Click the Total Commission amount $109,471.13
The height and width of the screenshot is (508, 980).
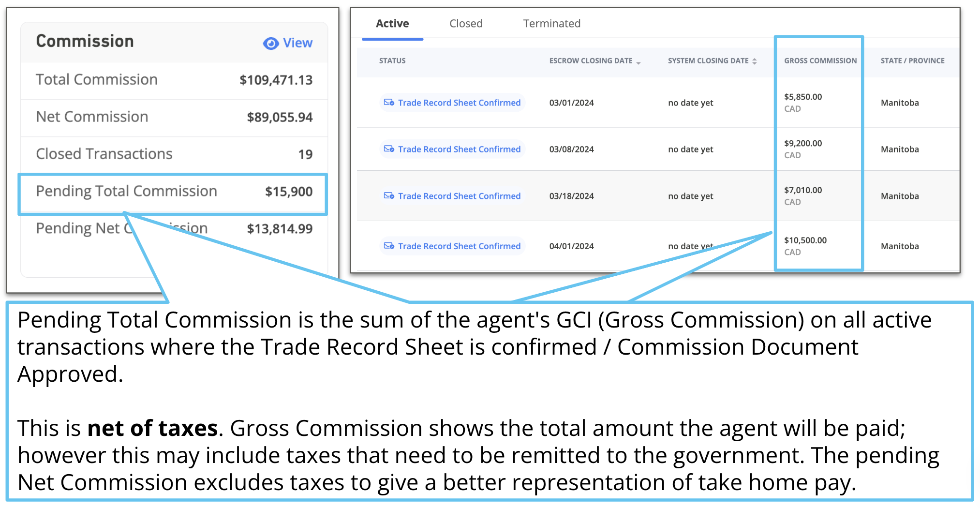(x=276, y=80)
